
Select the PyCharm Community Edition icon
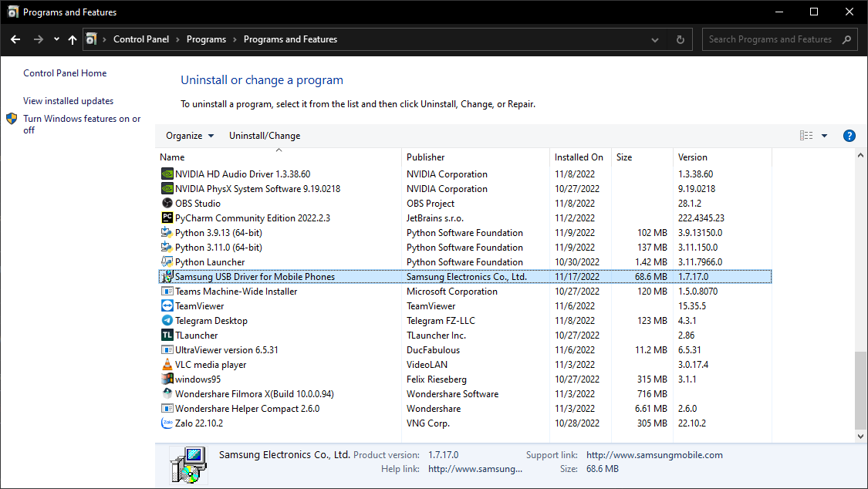point(167,218)
